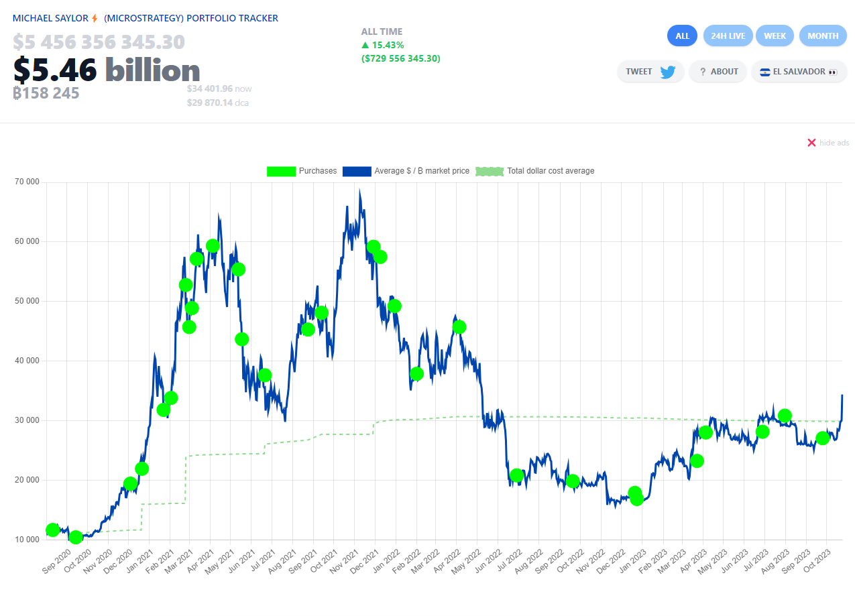Viewport: 855px width, 616px height.
Task: Select the last purchase marker near Oct 2023
Action: [x=823, y=438]
